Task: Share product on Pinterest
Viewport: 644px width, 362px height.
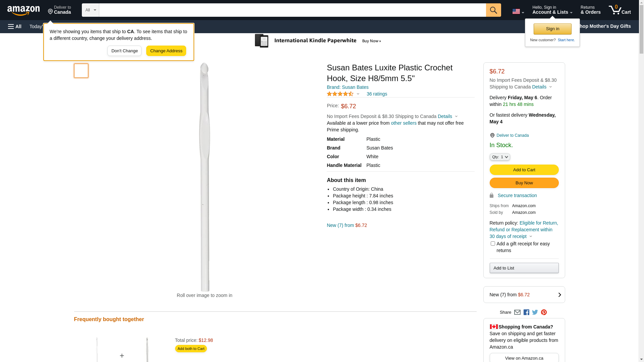Action: point(544,312)
